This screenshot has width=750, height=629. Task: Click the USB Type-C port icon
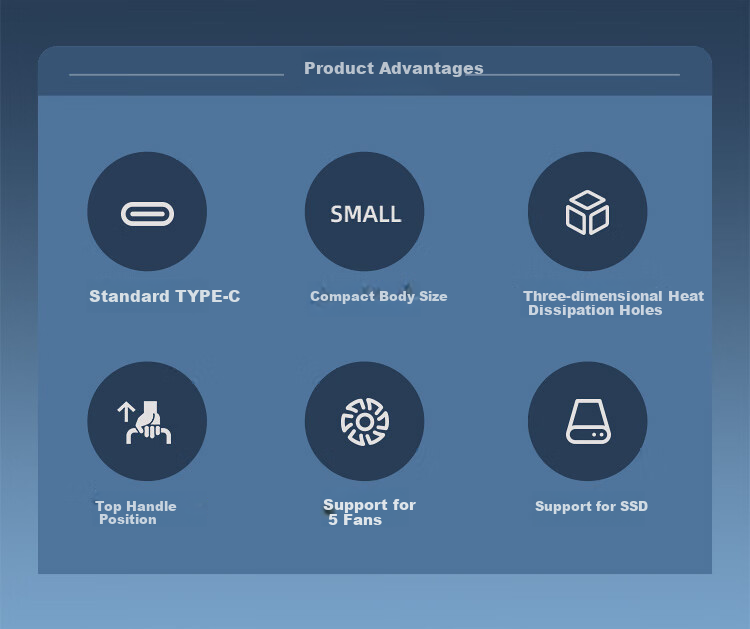[147, 214]
